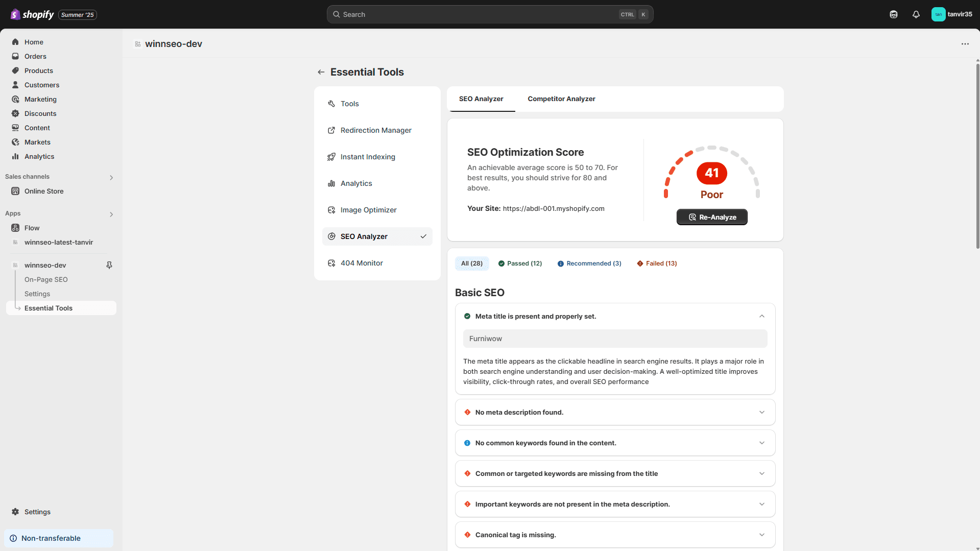Click the back arrow beside Essential Tools
The width and height of the screenshot is (980, 551).
coord(321,72)
